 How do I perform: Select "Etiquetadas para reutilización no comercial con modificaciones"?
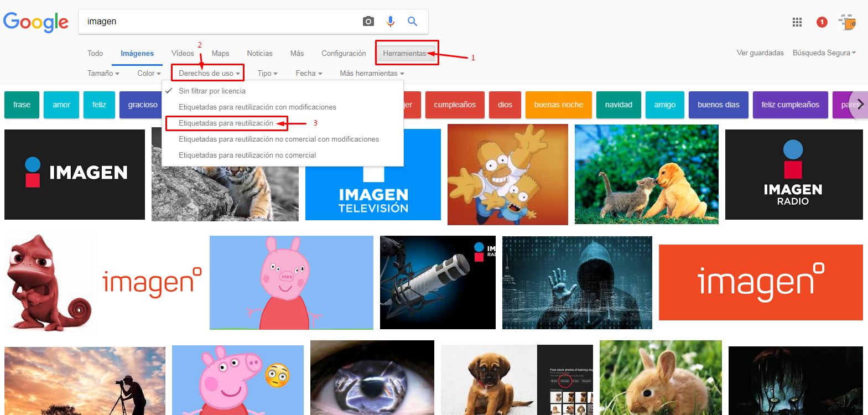pyautogui.click(x=283, y=139)
